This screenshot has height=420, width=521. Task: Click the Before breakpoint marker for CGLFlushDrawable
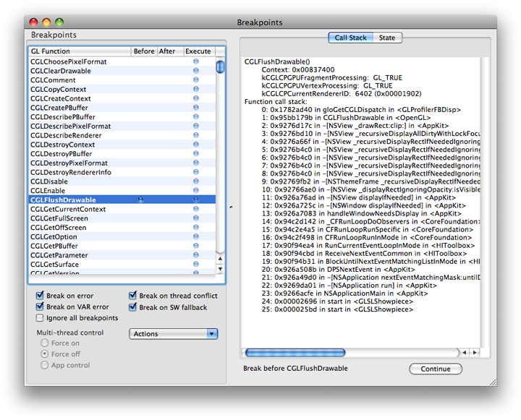(140, 200)
